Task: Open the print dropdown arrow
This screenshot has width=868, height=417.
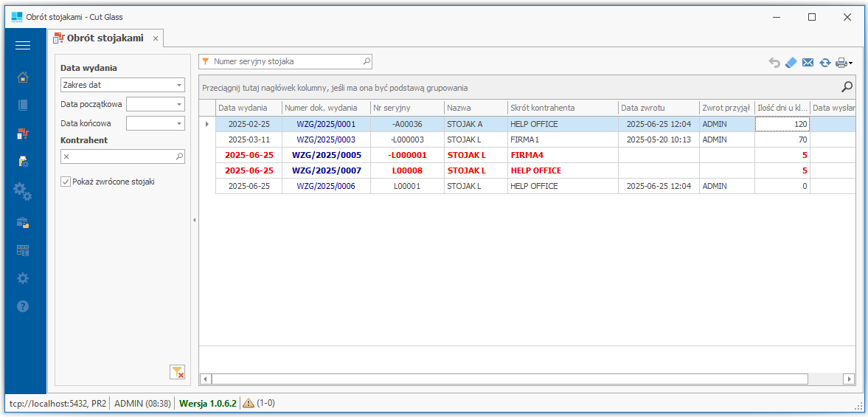Action: (x=850, y=63)
